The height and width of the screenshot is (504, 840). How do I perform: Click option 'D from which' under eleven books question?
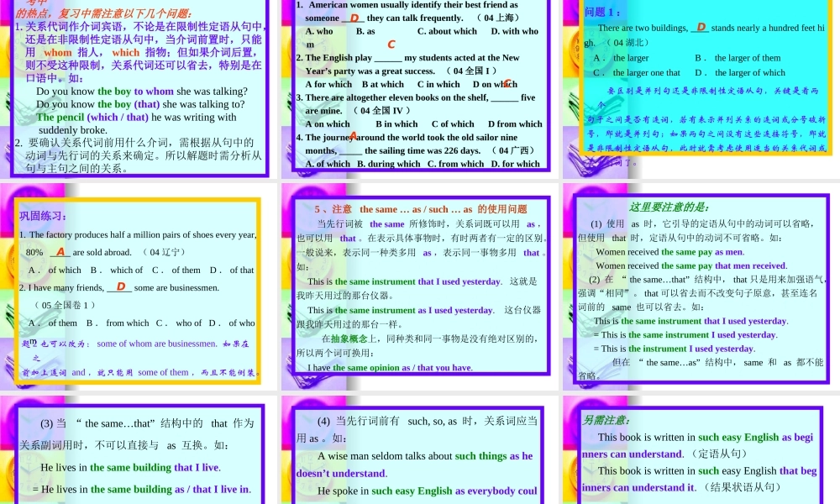click(x=515, y=123)
